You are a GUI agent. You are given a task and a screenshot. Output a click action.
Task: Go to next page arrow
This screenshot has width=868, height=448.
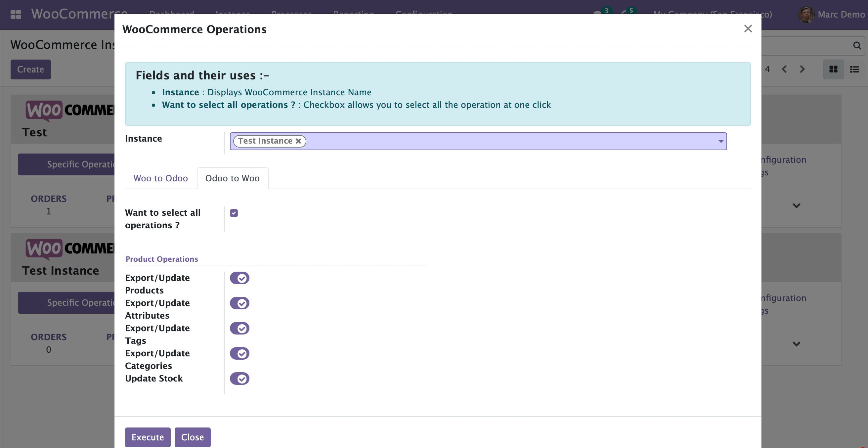point(802,69)
